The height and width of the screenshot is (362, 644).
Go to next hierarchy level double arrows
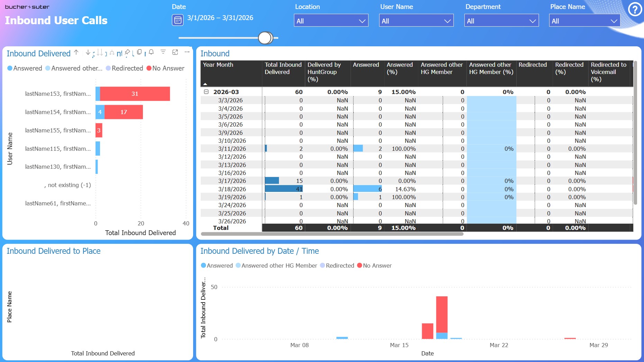point(100,52)
